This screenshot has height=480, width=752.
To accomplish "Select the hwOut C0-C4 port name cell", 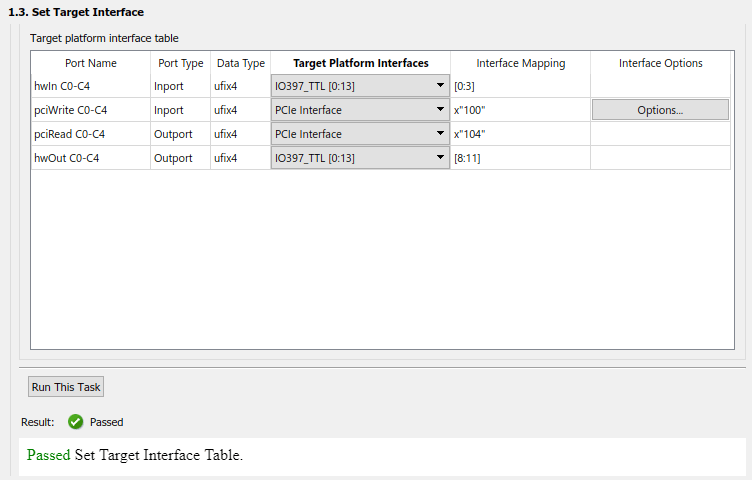I will (x=90, y=158).
